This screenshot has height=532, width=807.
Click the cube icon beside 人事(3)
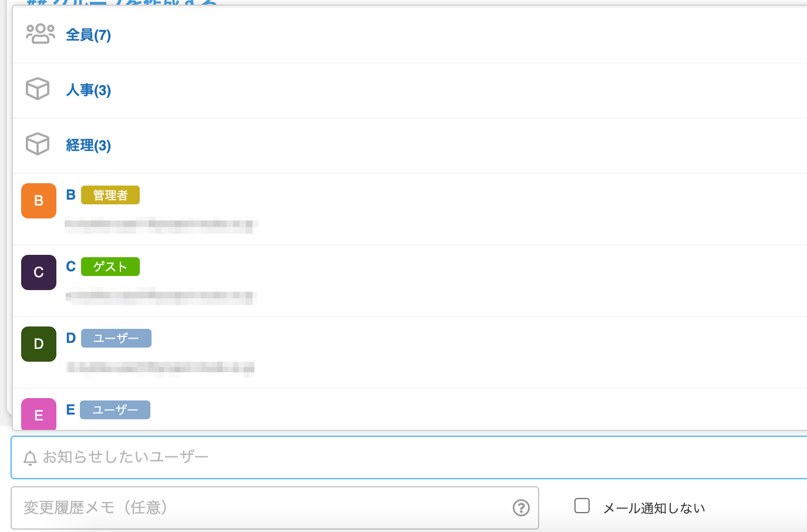coord(38,89)
